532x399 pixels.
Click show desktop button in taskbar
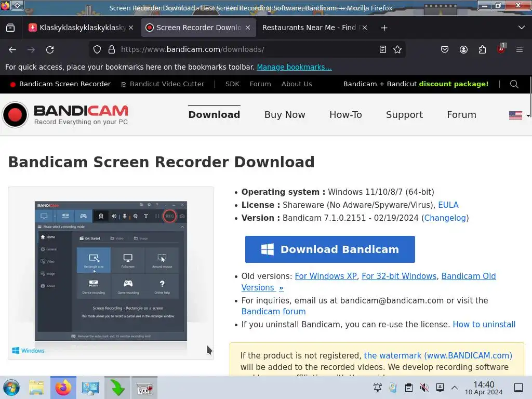tap(518, 388)
